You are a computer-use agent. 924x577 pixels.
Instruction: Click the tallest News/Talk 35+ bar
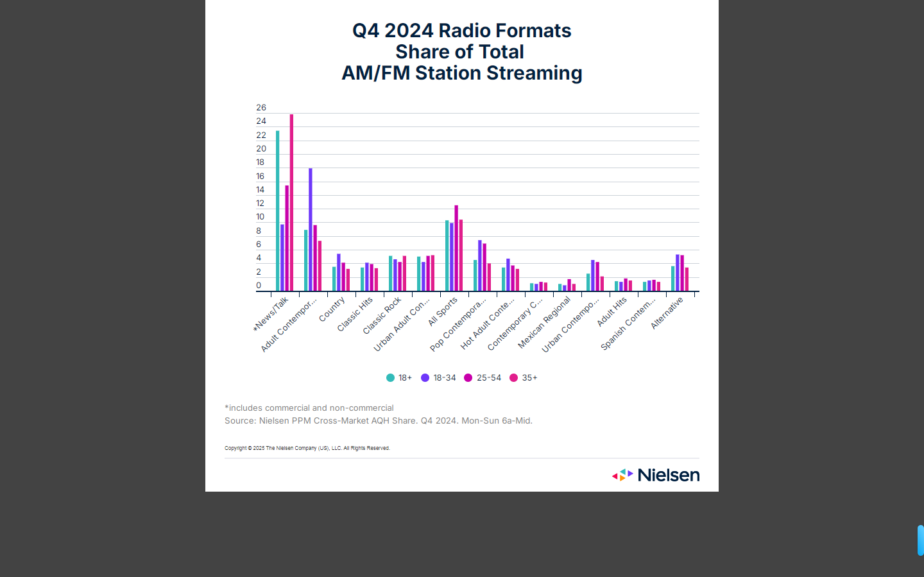[292, 202]
